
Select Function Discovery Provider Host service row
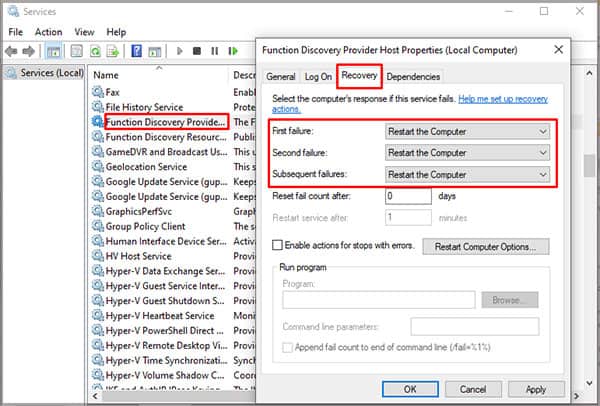[165, 122]
